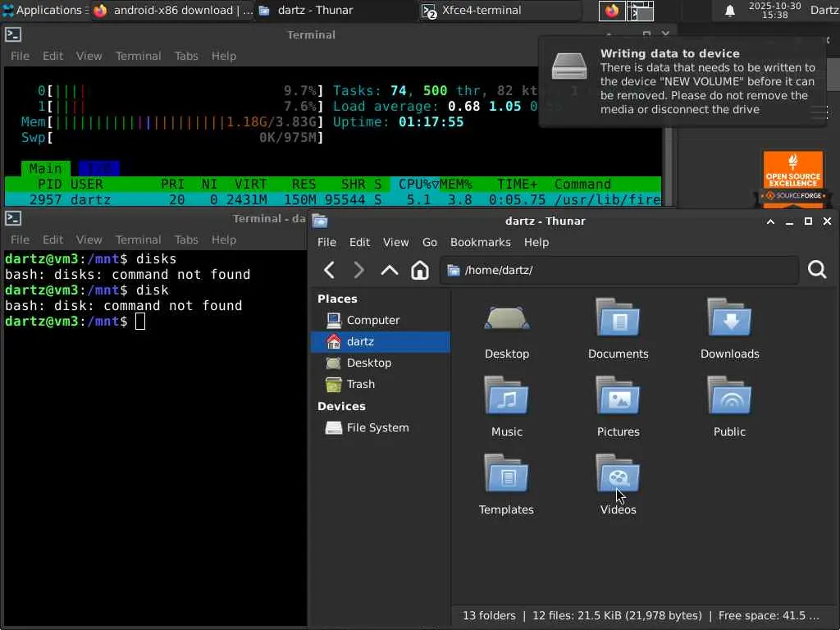Select the Main tab in htop
Image resolution: width=840 pixels, height=630 pixels.
pos(45,168)
